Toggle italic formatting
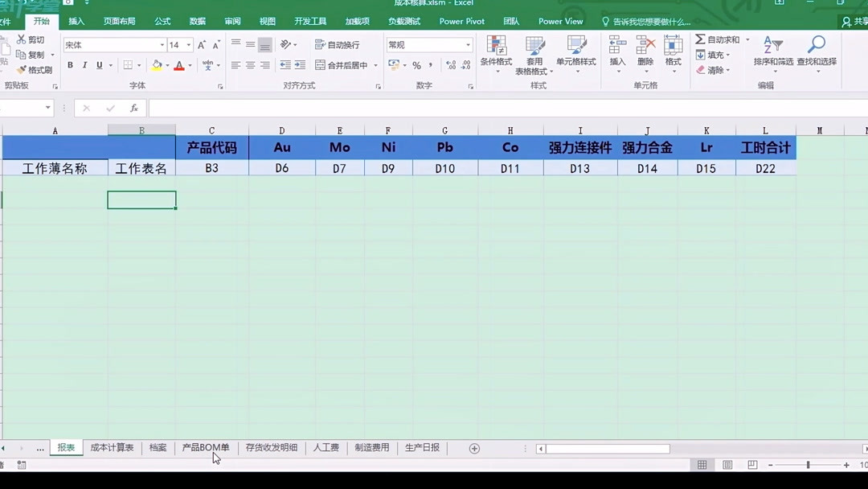Screen dimensions: 868x489 (x=84, y=65)
